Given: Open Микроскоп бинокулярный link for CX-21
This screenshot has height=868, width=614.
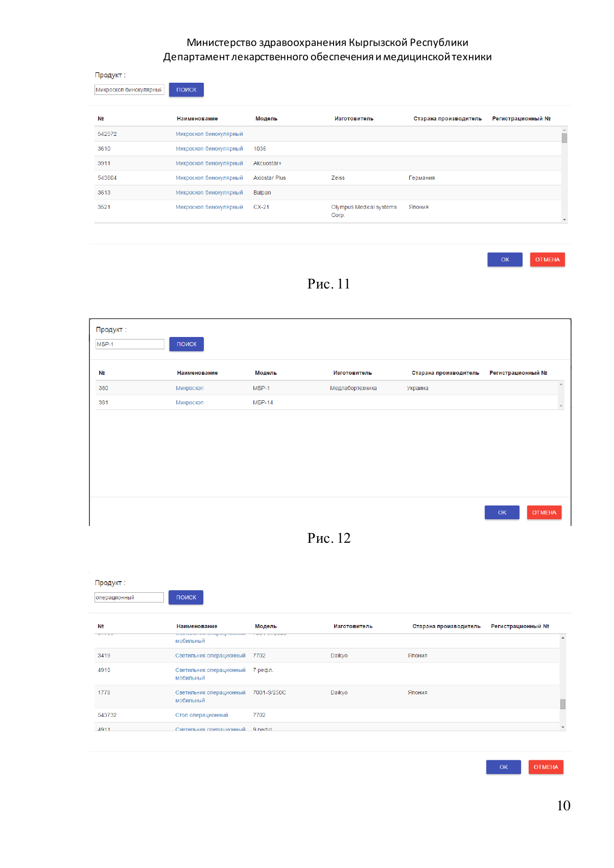Looking at the screenshot, I should point(209,207).
